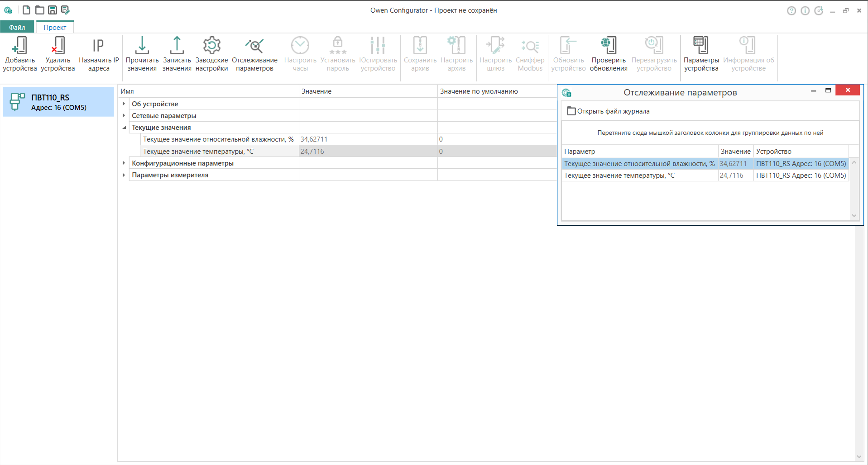Select the ПВТ110_RS device in list
Viewport: 868px width, 465px height.
pos(58,102)
